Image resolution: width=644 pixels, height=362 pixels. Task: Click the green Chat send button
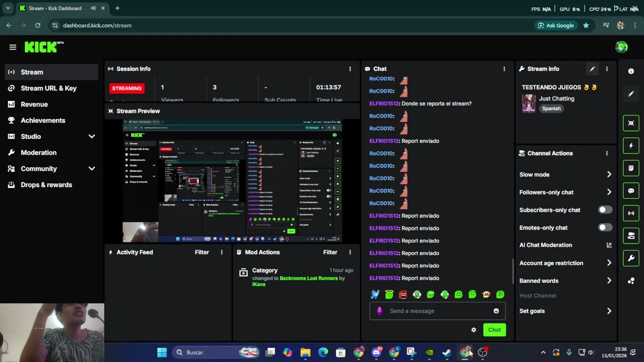495,330
